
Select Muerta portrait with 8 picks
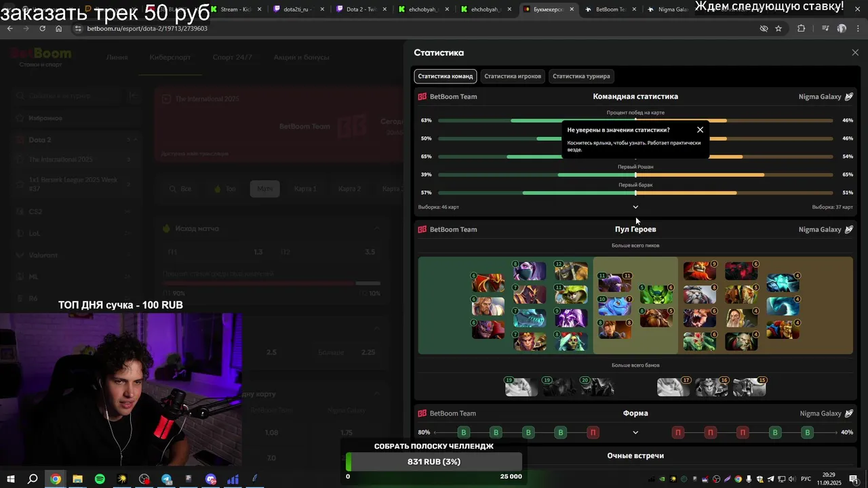click(571, 341)
